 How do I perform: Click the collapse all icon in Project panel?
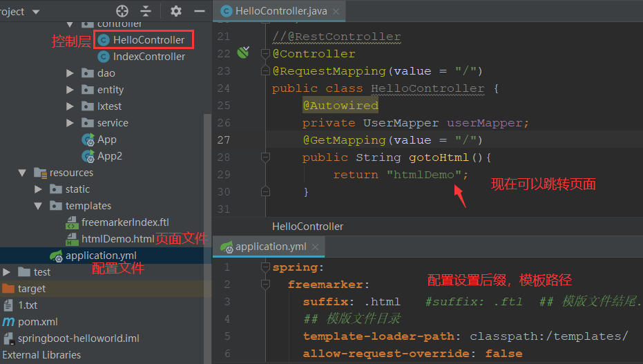tap(146, 11)
